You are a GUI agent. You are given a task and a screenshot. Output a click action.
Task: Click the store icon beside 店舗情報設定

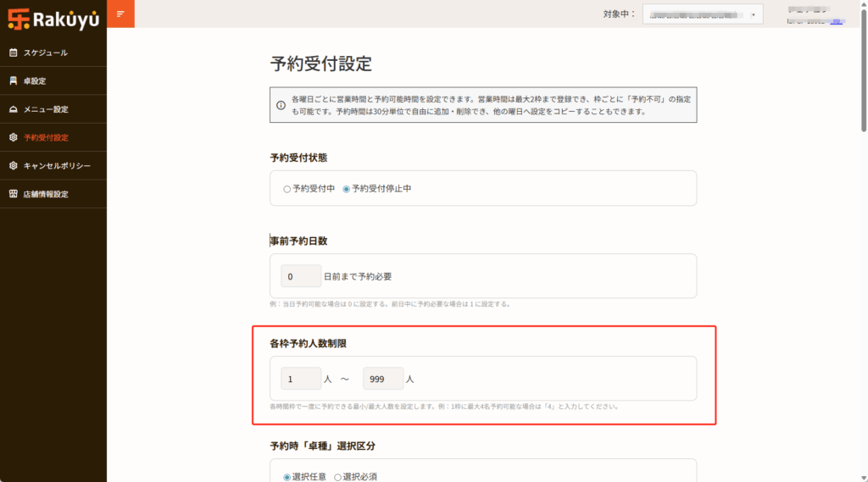[x=13, y=194]
